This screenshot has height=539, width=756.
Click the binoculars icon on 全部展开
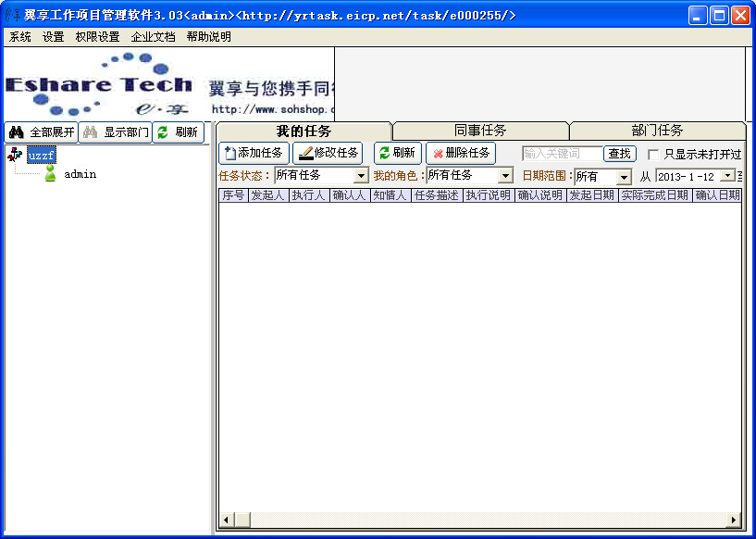point(17,132)
